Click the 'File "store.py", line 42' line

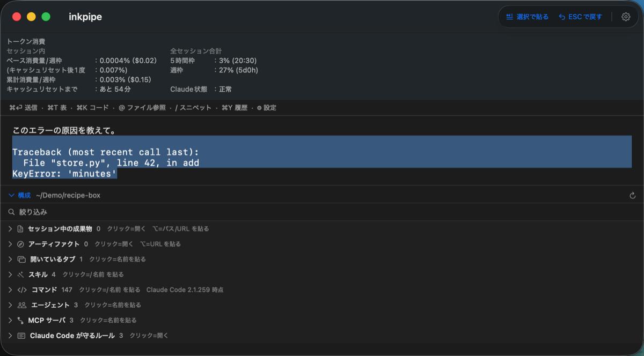tap(111, 163)
